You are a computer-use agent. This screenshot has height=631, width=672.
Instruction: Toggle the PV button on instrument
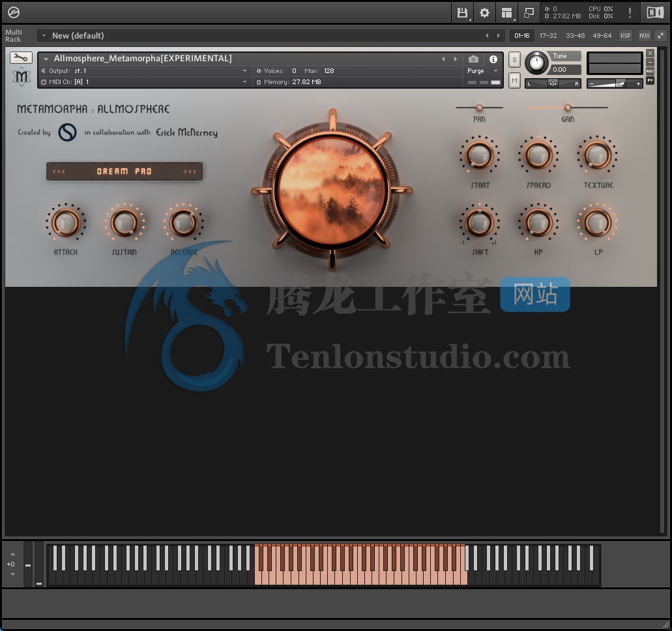click(x=650, y=80)
